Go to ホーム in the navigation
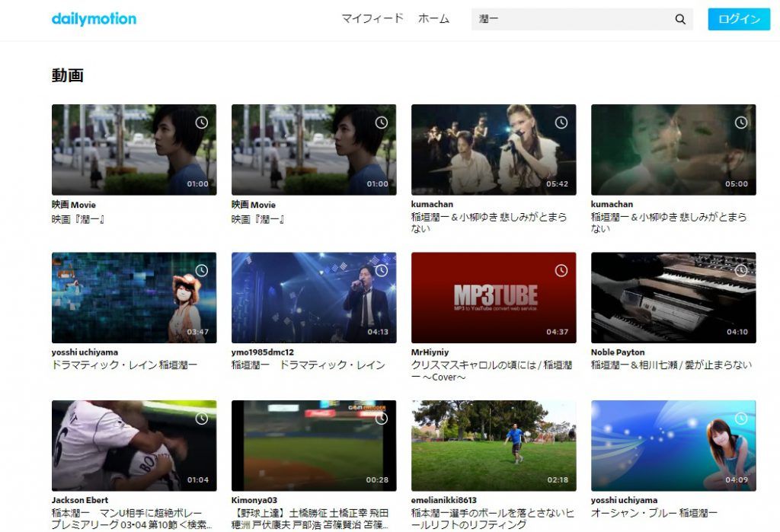The image size is (780, 532). 433,19
